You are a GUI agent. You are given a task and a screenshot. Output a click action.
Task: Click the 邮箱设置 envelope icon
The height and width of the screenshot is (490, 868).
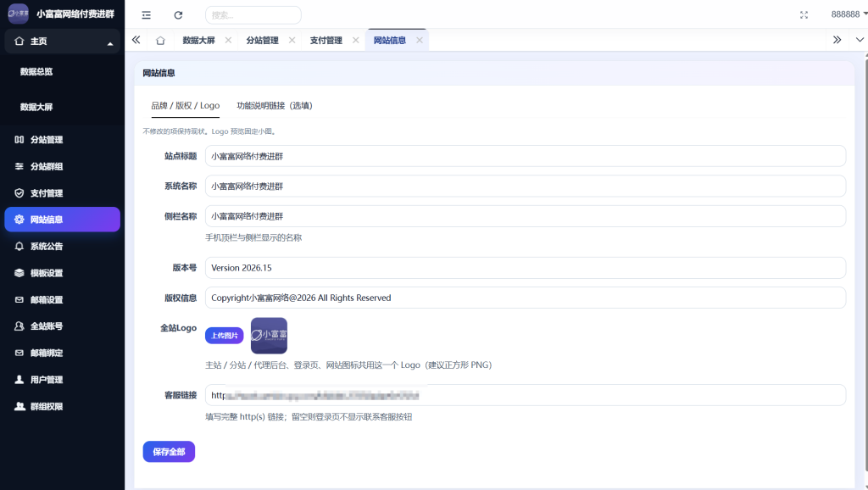19,299
